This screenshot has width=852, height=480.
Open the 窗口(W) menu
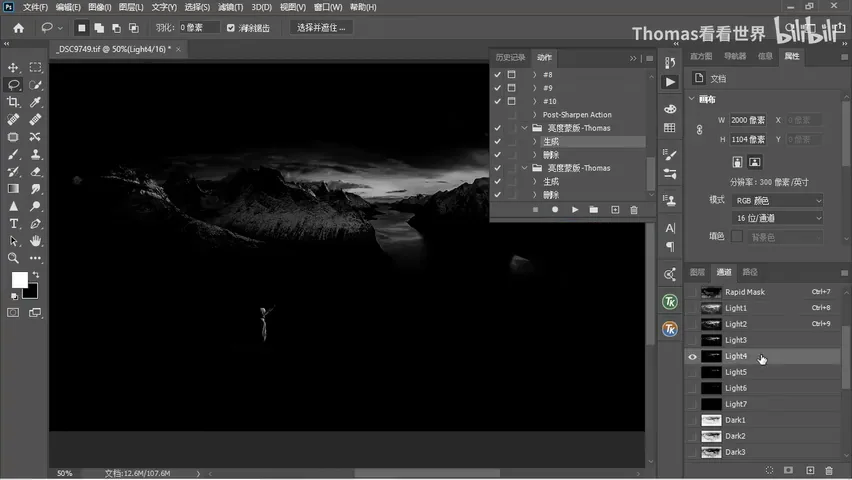point(328,7)
